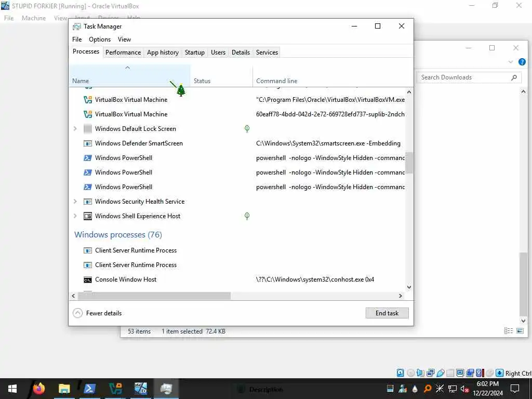Select first Client Server Runtime Process row
The height and width of the screenshot is (399, 532).
[x=237, y=250]
